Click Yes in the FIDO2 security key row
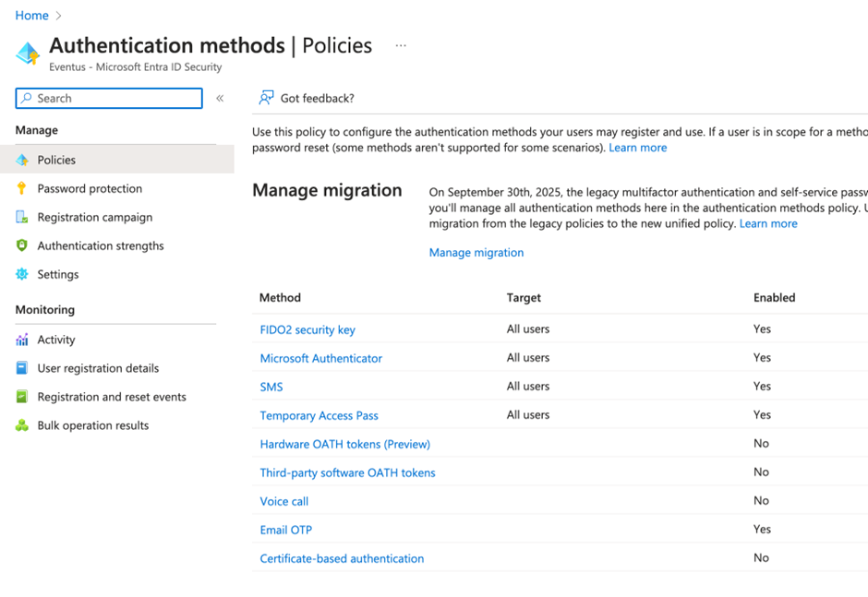The image size is (868, 597). [762, 328]
